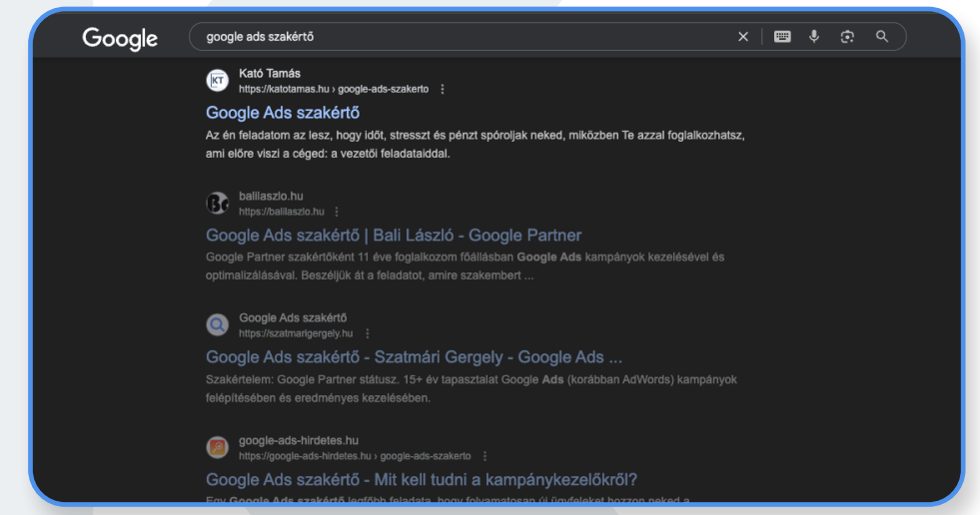The image size is (980, 515).
Task: Click the snippet starting Az én feladatom az lesz
Action: point(475,144)
